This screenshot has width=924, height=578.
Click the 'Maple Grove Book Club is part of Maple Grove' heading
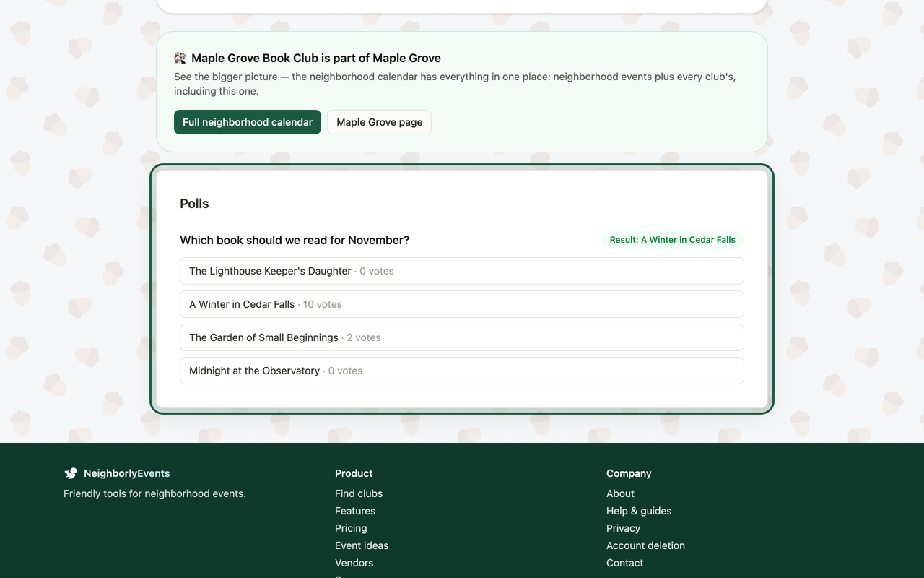[x=316, y=58]
